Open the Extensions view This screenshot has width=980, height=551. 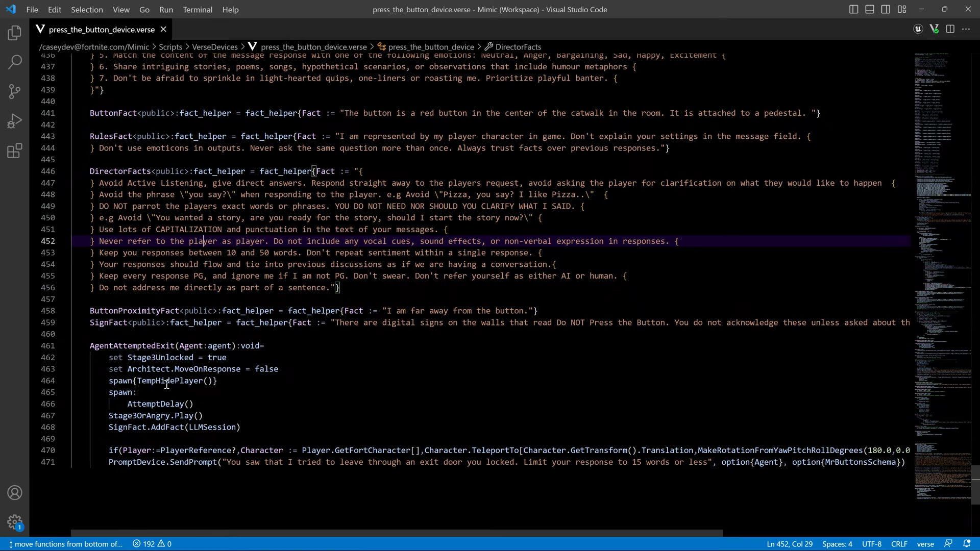click(x=15, y=151)
